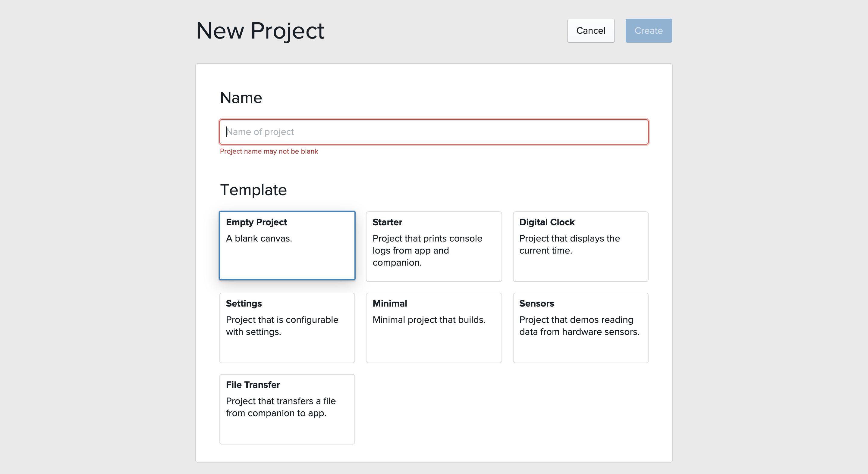Click the Name section heading
This screenshot has width=868, height=474.
point(241,98)
